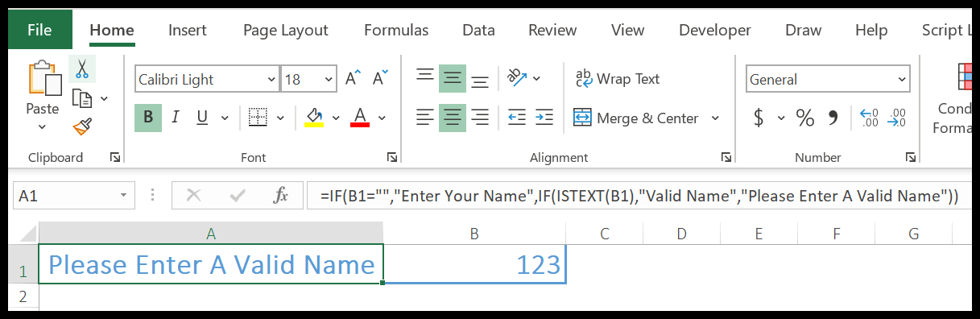
Task: Switch to the Formulas tab
Action: click(x=396, y=30)
